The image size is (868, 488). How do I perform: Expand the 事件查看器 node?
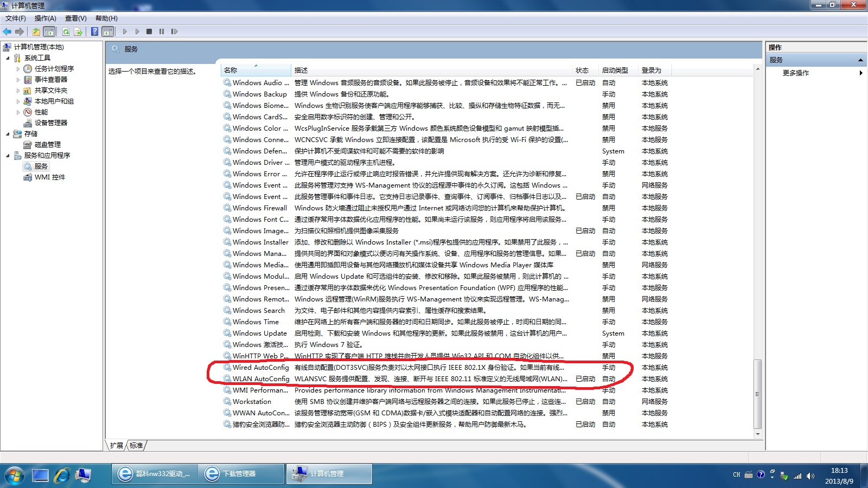coord(18,80)
